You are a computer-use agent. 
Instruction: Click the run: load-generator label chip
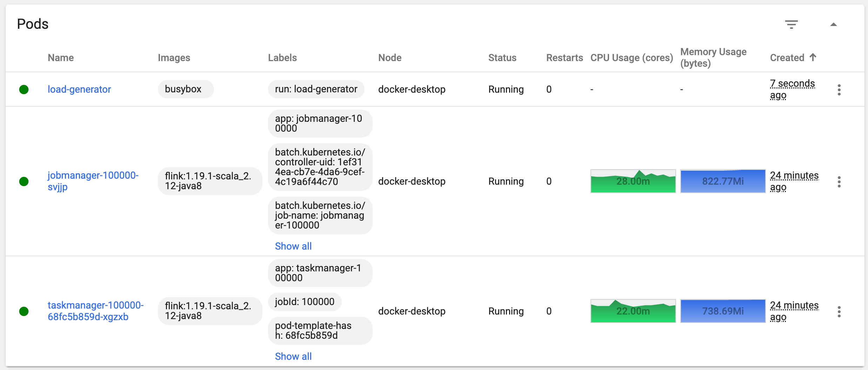click(x=316, y=89)
